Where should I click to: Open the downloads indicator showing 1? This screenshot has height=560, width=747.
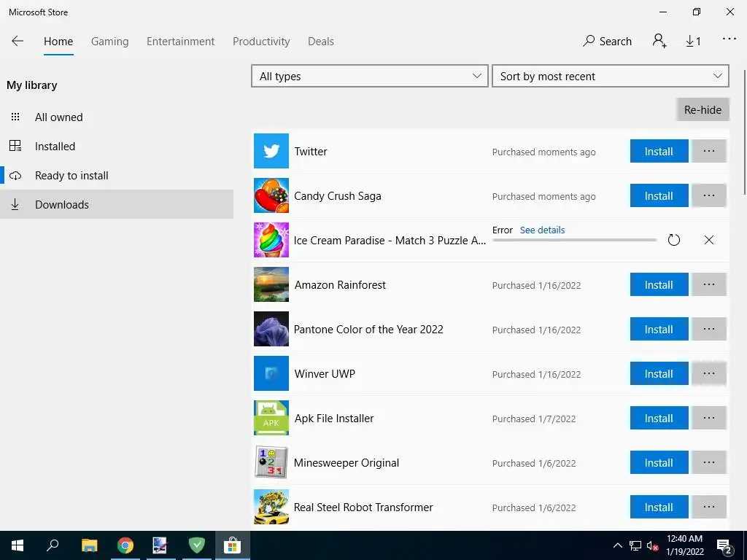click(x=693, y=42)
